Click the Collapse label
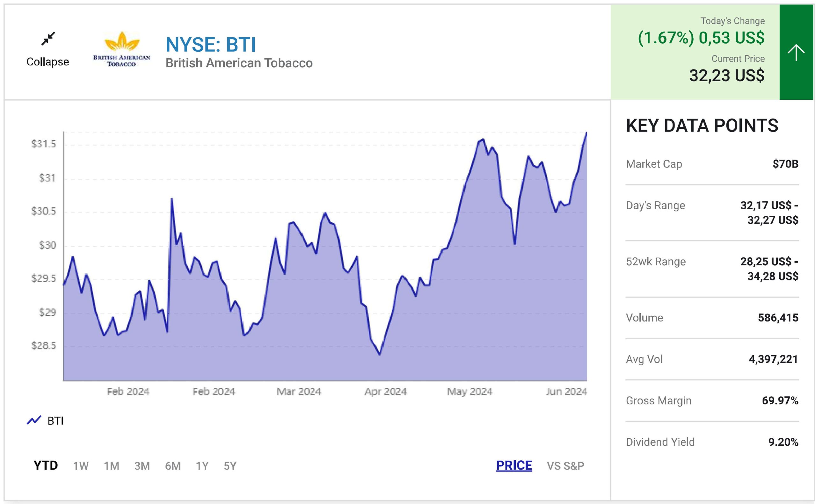The image size is (816, 504). point(48,62)
